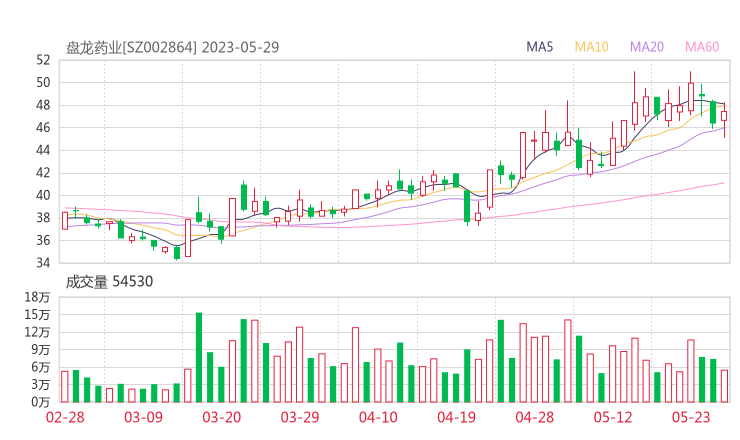Click the 9万 volume axis label

click(41, 350)
